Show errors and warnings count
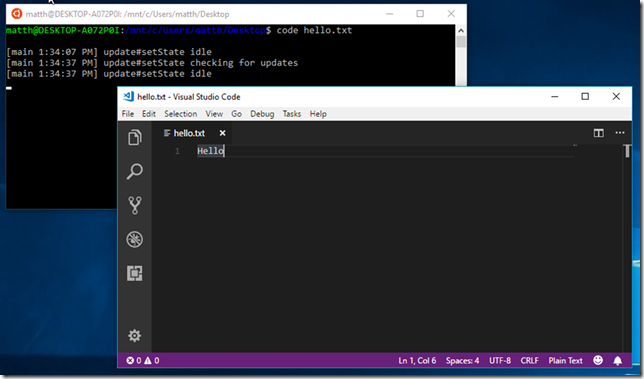 (x=143, y=361)
